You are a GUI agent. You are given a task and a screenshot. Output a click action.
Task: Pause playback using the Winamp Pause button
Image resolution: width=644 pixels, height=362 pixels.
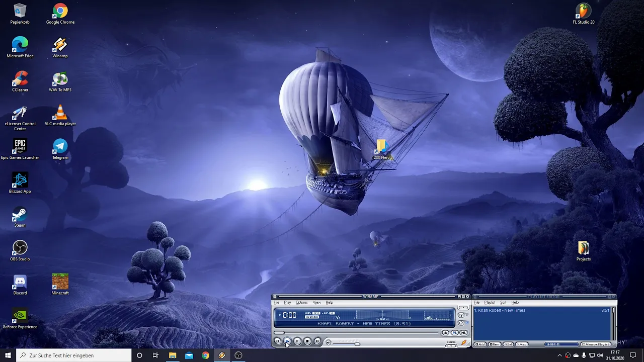click(x=297, y=341)
